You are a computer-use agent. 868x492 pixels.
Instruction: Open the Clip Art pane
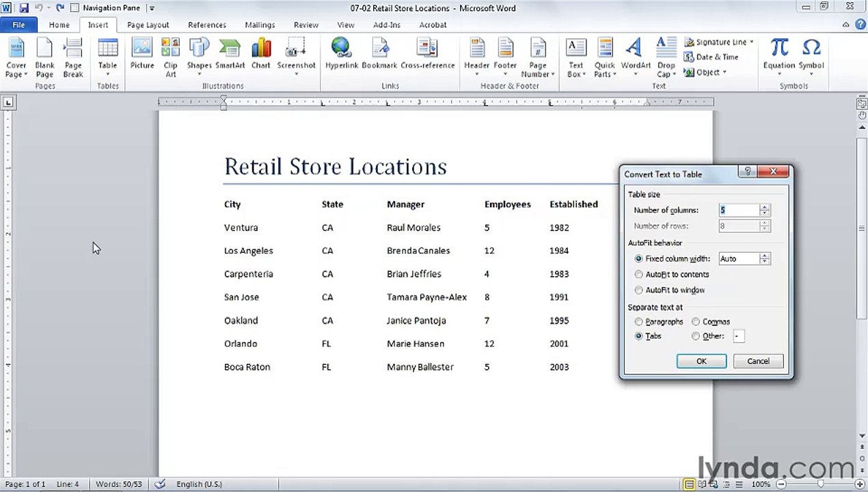tap(170, 58)
